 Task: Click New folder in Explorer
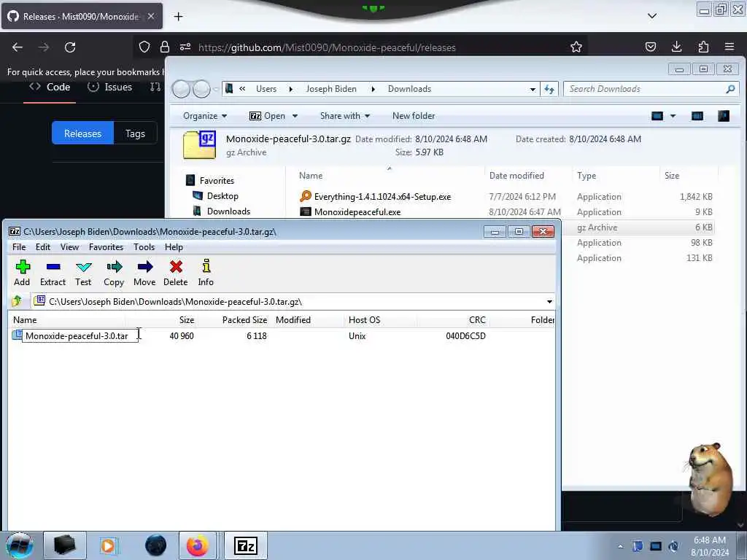pos(414,116)
